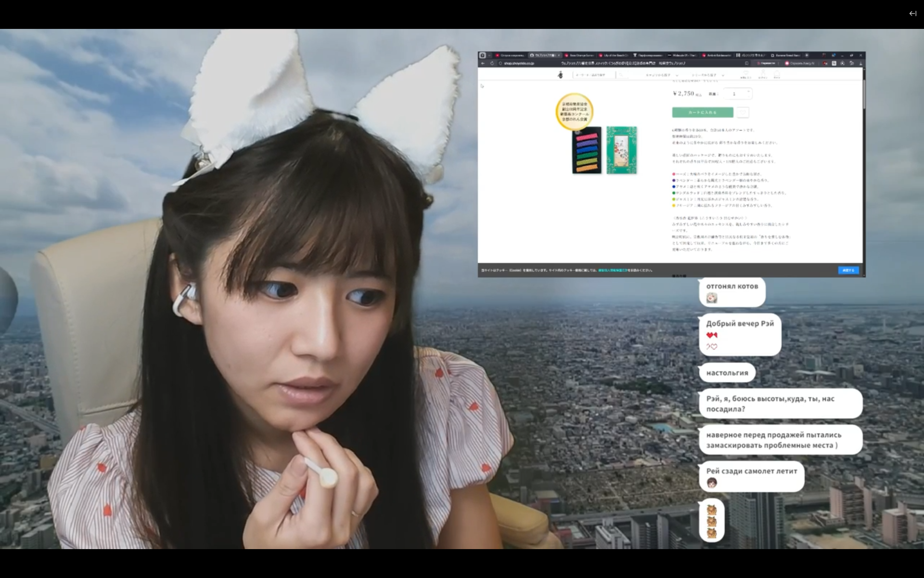This screenshot has width=924, height=578.
Task: Click the chat message "настольгия"
Action: coord(727,373)
